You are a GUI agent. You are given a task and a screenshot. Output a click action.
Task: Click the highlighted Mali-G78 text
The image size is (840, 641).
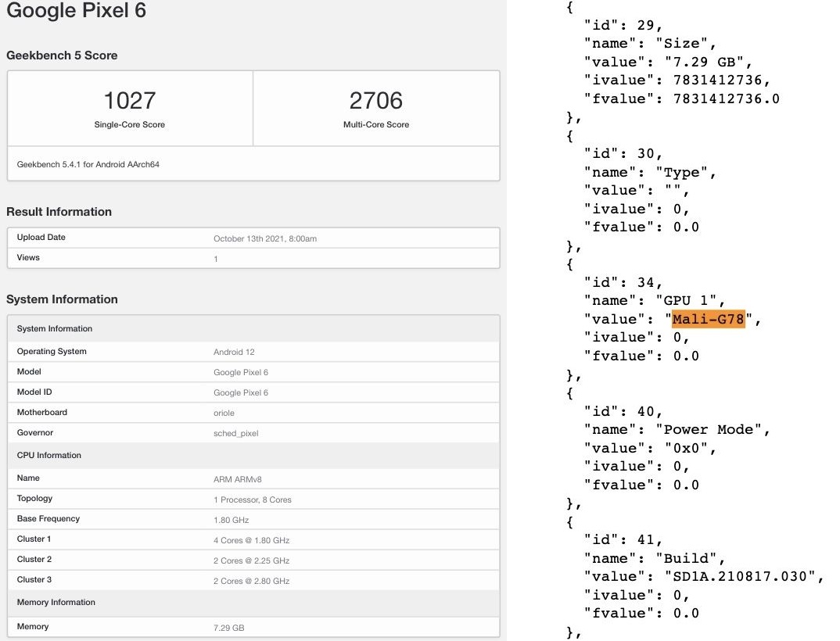[709, 319]
